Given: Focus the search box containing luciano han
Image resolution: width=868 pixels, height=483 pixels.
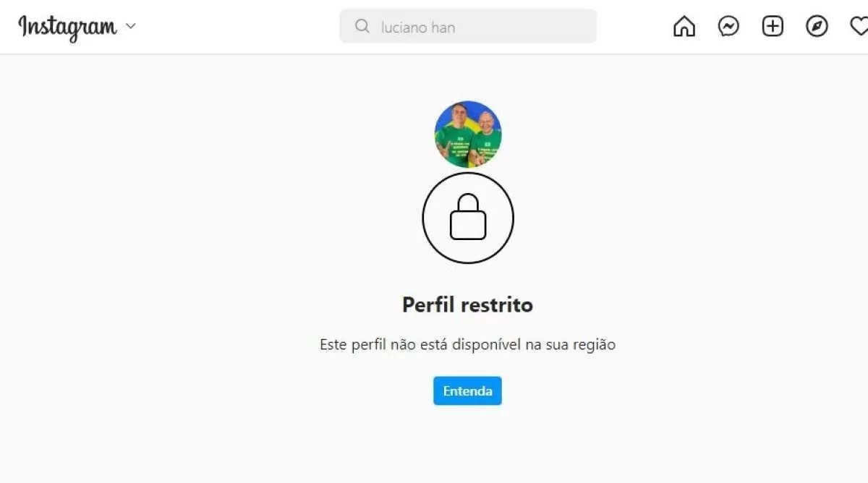Looking at the screenshot, I should [x=468, y=26].
